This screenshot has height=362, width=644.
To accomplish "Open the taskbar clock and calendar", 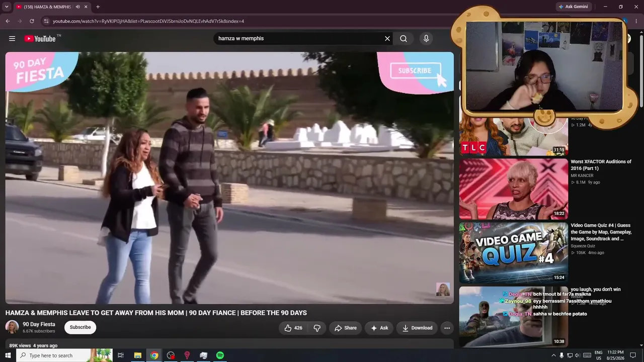I will pos(616,355).
